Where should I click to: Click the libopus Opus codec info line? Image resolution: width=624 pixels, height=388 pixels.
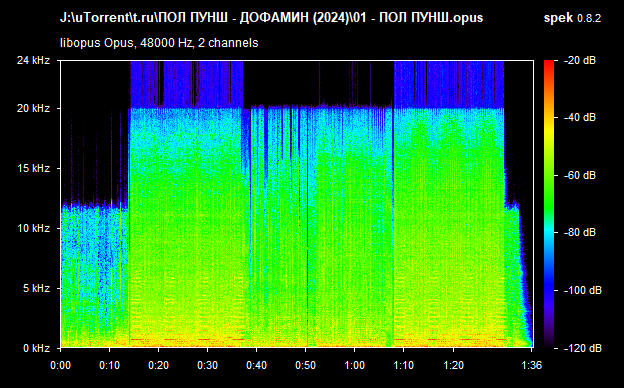point(159,43)
